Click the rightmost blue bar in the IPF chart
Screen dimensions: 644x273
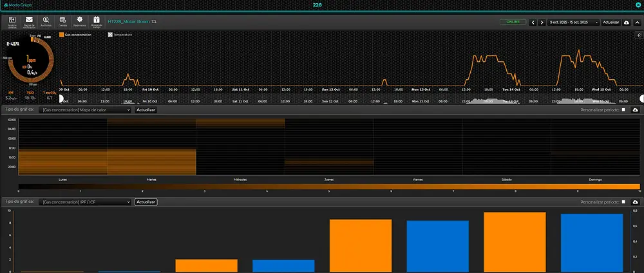592,243
